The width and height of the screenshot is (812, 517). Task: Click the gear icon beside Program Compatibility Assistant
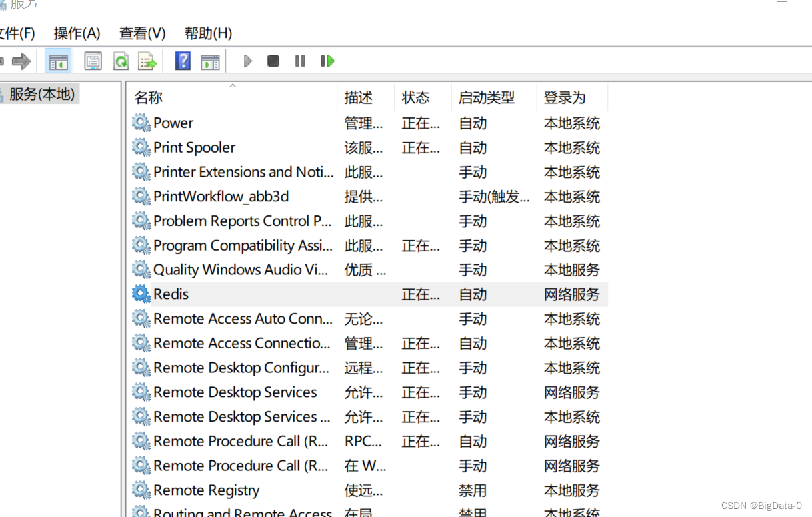point(141,245)
